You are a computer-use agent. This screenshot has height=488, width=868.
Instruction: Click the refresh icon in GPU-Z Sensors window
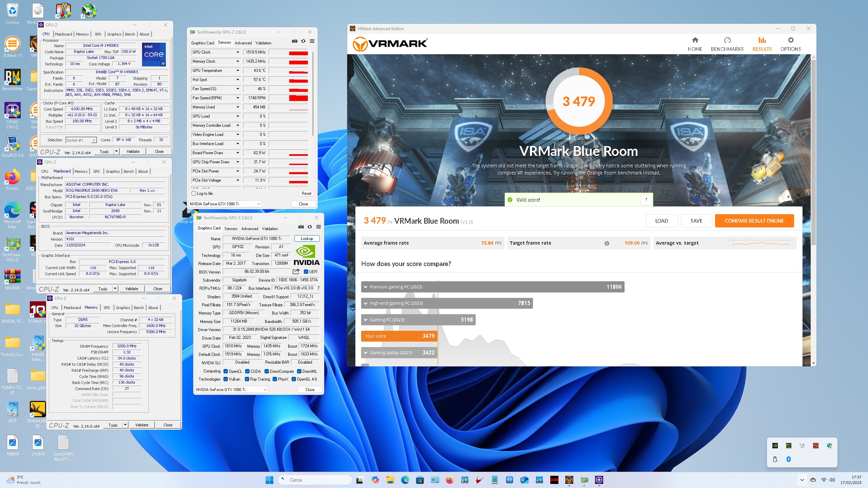[x=303, y=41]
